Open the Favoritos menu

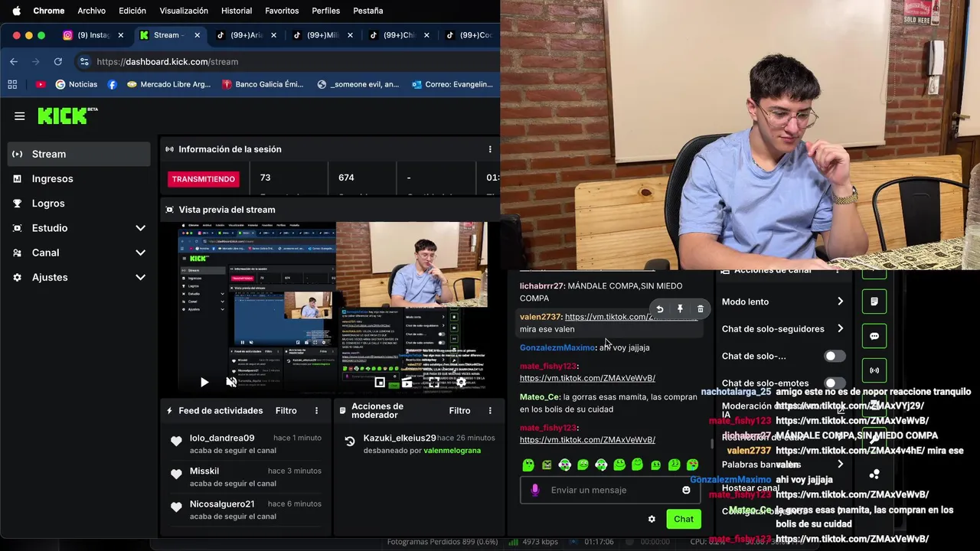click(x=282, y=11)
